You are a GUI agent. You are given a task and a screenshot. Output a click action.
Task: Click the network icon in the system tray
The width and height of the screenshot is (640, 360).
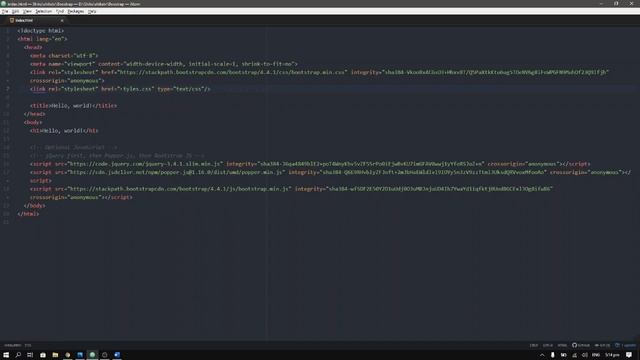click(x=574, y=355)
